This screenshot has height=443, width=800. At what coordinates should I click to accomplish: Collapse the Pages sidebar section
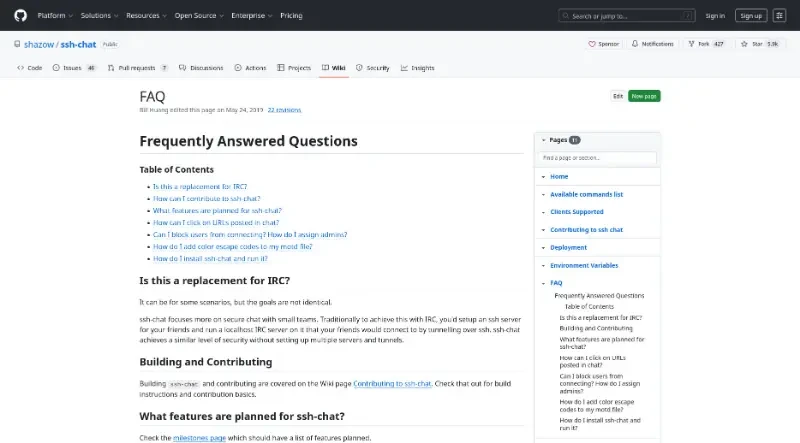tap(543, 140)
